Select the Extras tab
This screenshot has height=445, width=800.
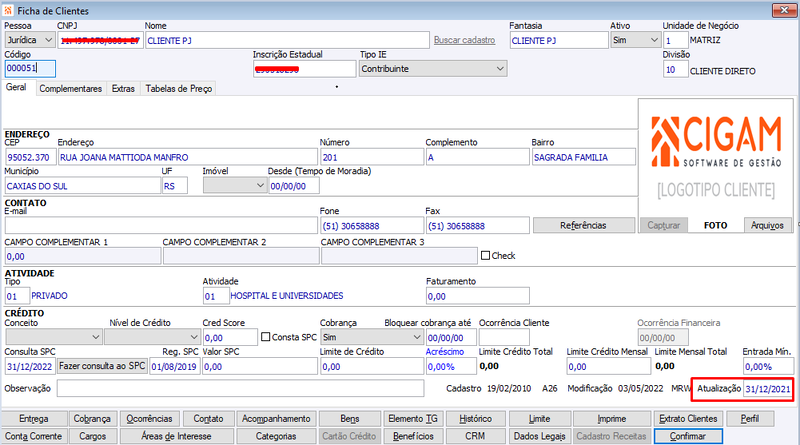pos(123,89)
